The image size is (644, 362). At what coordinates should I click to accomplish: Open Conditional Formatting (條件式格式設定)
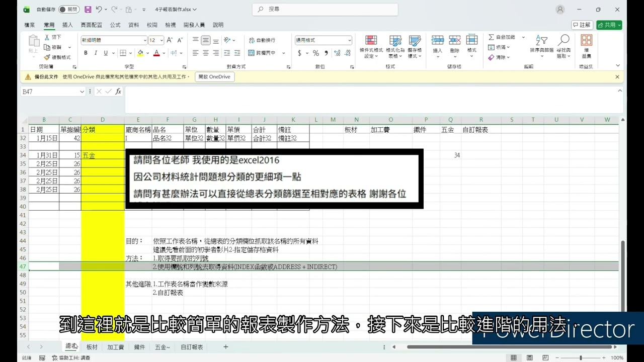(371, 47)
